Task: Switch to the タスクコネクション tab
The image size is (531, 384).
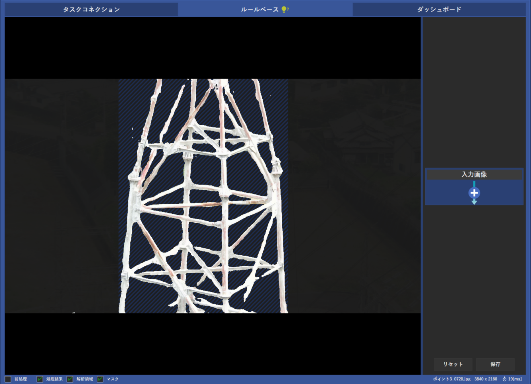Action: tap(91, 9)
